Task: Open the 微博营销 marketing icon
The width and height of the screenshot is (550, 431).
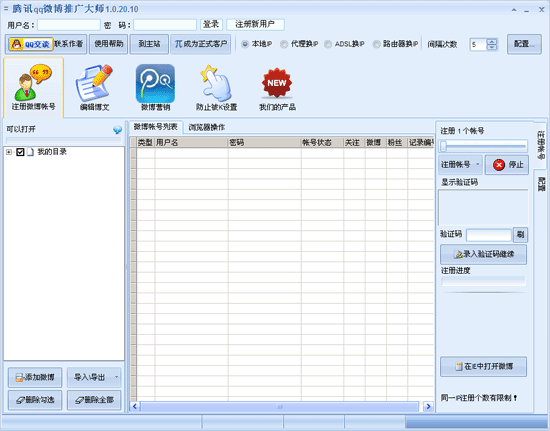Action: [x=155, y=88]
